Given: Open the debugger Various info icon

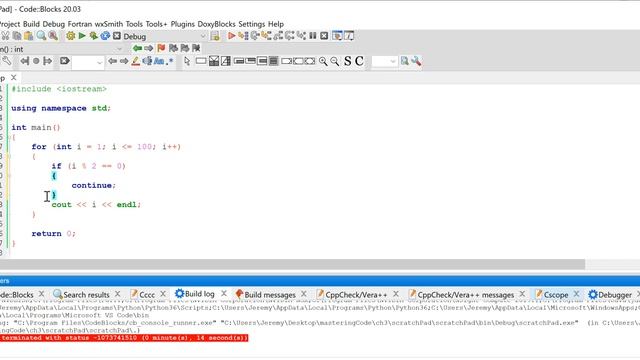Looking at the screenshot, I should click(x=349, y=36).
